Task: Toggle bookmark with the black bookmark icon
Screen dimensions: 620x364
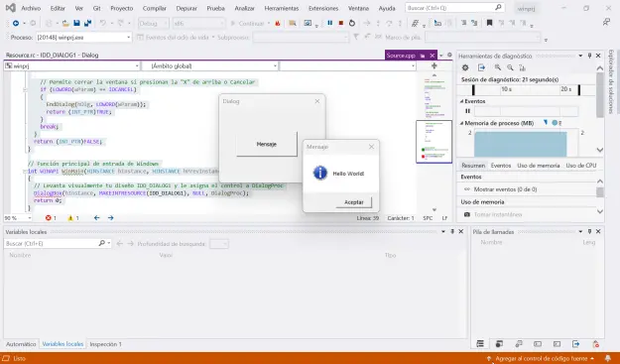Action: tap(489, 24)
